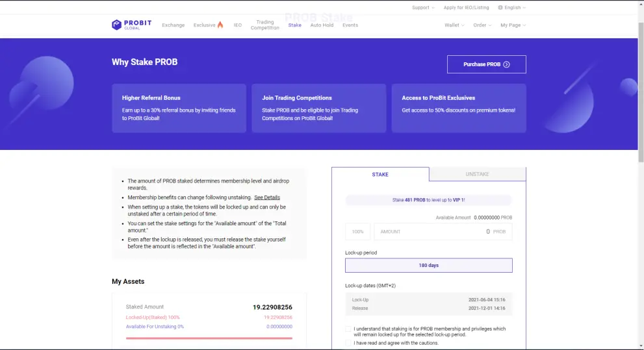Click the release date 2021-12-01 14:16

487,308
